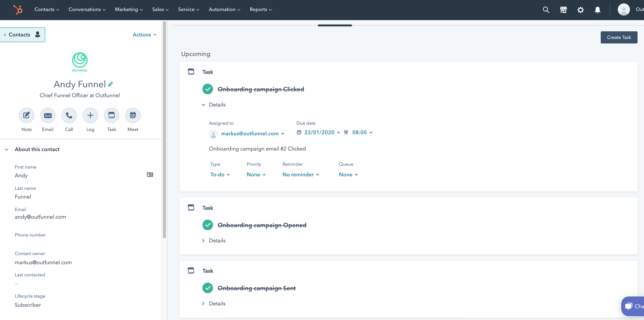Viewport: 644px width, 320px height.
Task: Uncheck the Onboarding campaign Clicked task
Action: coord(208,89)
